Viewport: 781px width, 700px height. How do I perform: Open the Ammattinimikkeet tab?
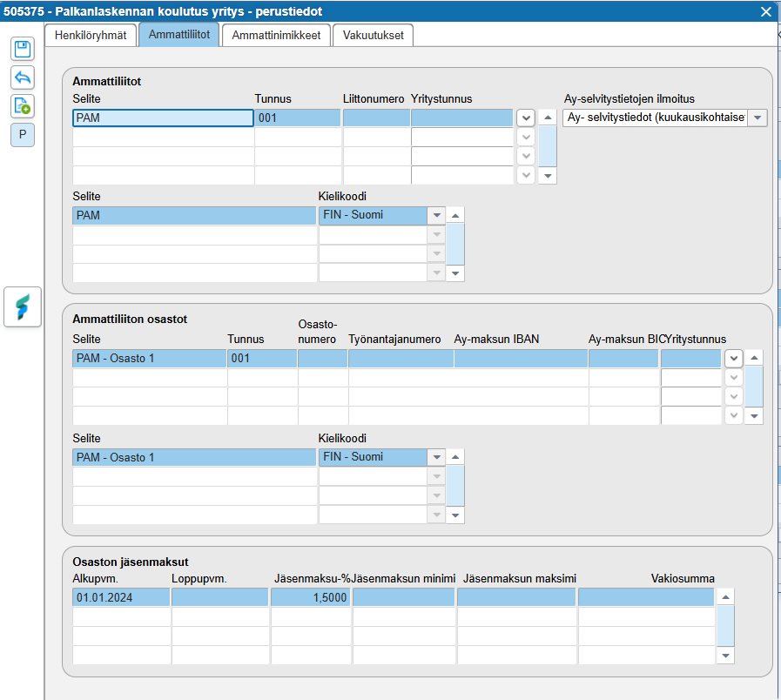pyautogui.click(x=276, y=36)
